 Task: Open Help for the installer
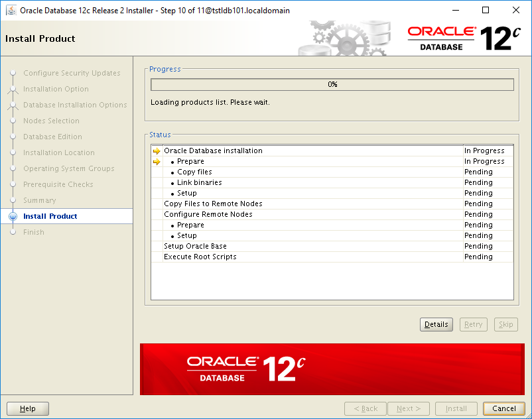tap(28, 408)
